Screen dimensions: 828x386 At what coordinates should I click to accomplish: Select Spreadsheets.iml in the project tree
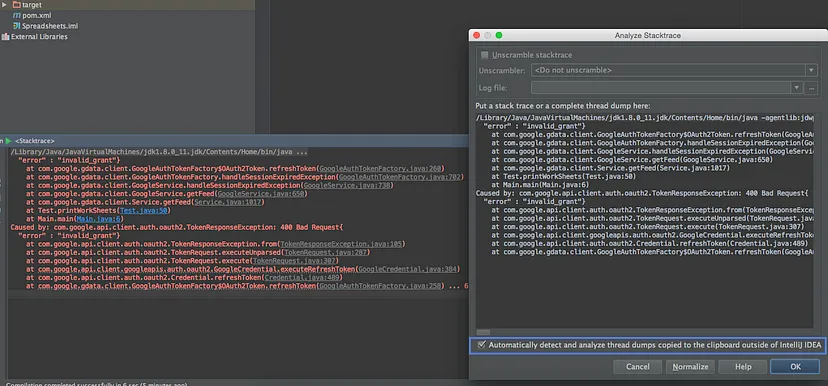tap(50, 26)
